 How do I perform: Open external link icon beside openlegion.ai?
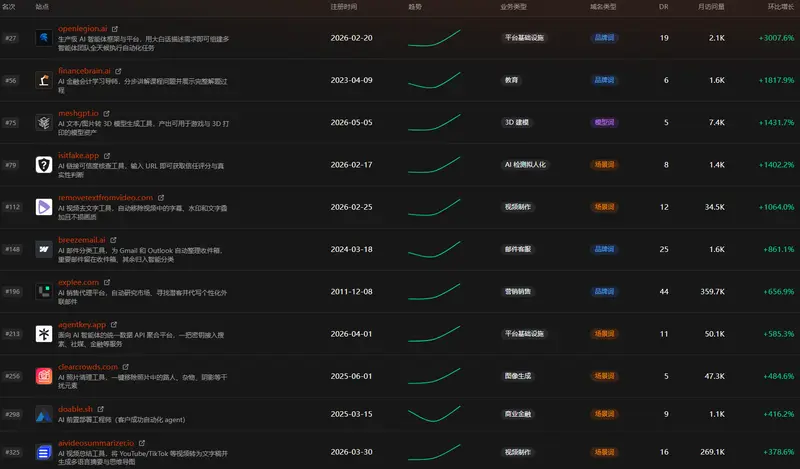point(115,29)
